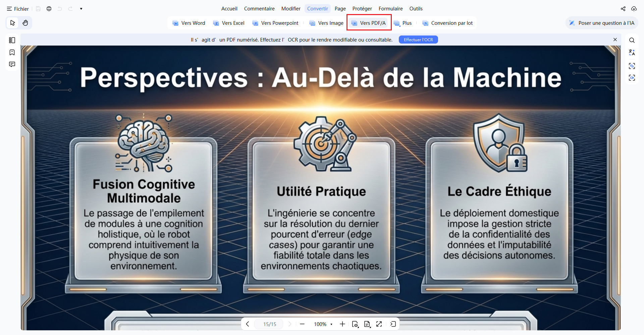Viewport: 644px width, 335px height.
Task: Click the cloud upload icon
Action: click(634, 9)
